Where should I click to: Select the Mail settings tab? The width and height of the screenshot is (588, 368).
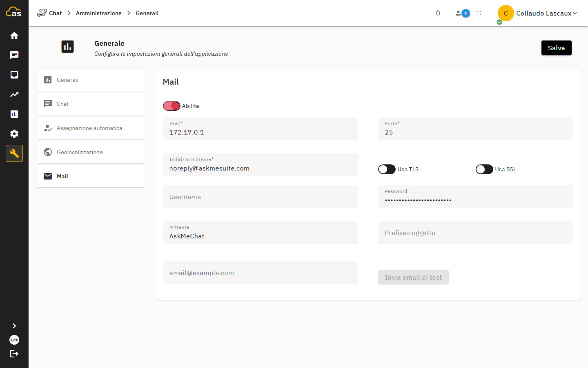point(91,176)
